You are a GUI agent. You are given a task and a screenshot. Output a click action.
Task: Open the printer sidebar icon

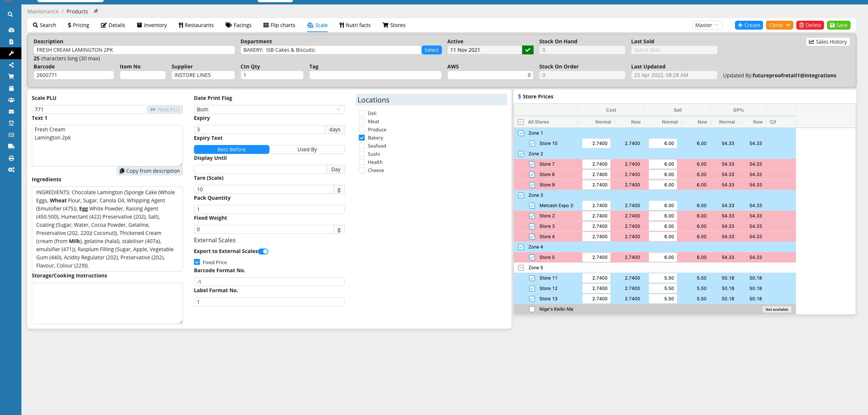(x=11, y=158)
